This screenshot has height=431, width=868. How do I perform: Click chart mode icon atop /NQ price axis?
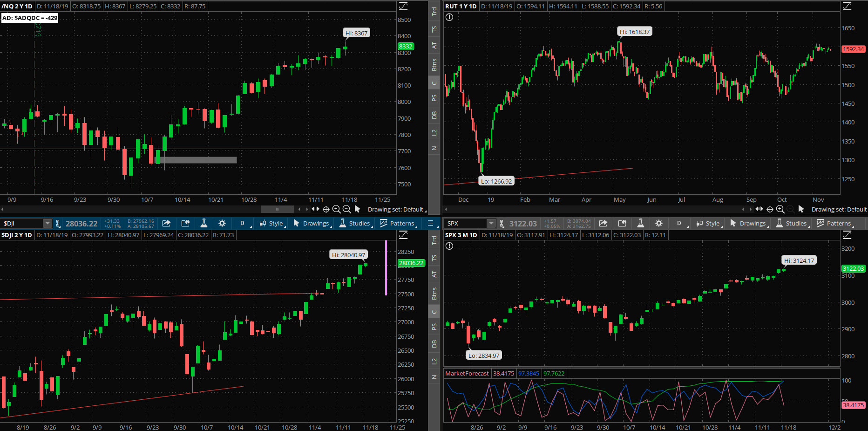(403, 6)
